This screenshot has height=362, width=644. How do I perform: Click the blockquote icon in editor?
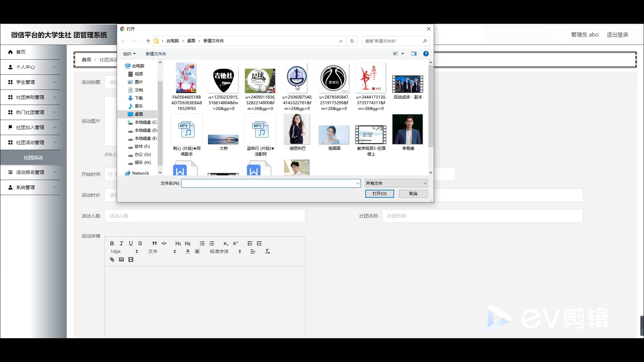pyautogui.click(x=154, y=243)
